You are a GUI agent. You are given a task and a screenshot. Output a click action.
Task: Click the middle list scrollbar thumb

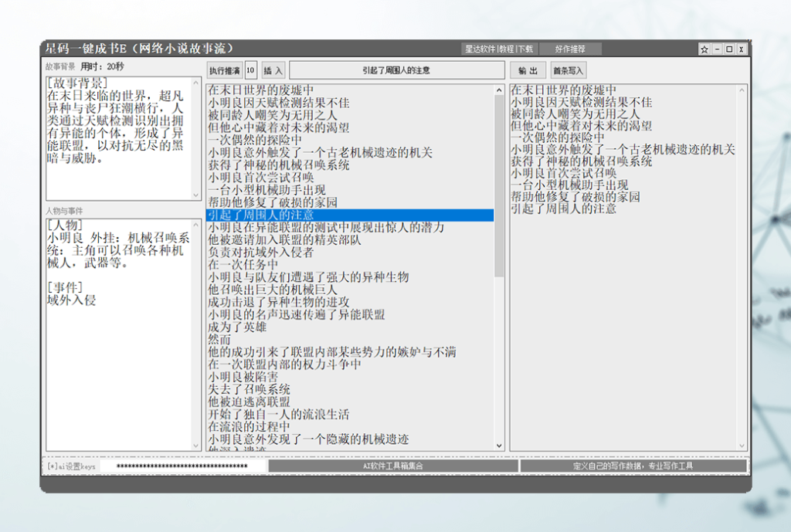coord(499,185)
